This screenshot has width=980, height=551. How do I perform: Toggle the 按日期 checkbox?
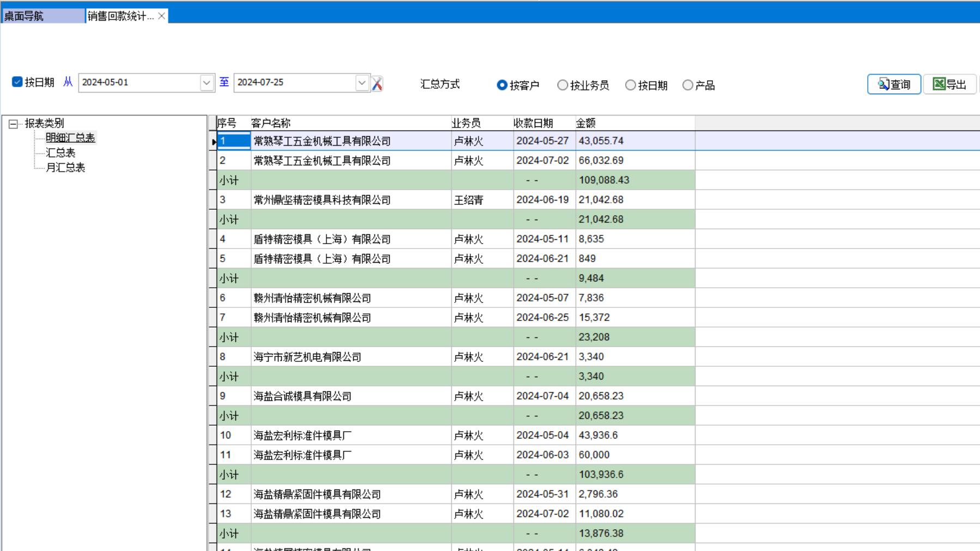17,82
